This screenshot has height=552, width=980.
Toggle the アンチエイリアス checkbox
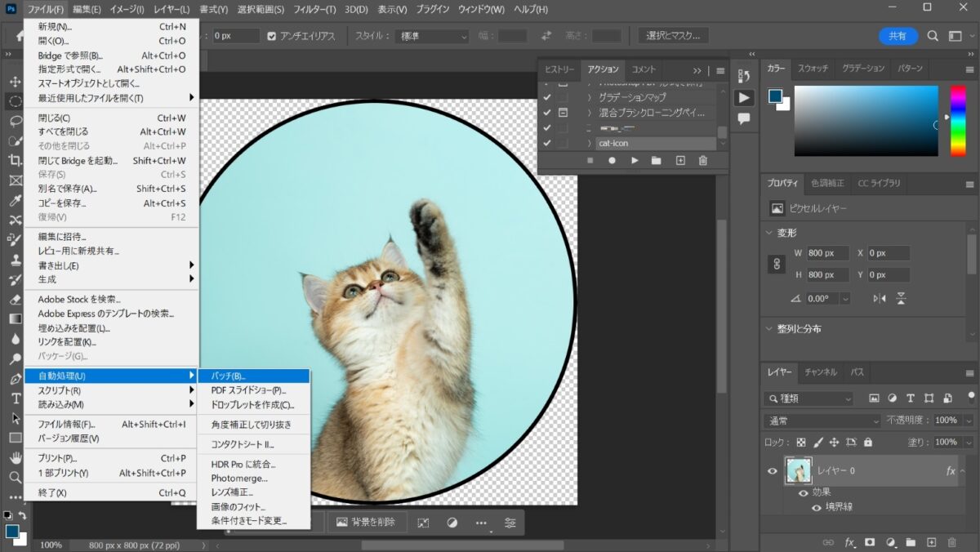point(272,35)
